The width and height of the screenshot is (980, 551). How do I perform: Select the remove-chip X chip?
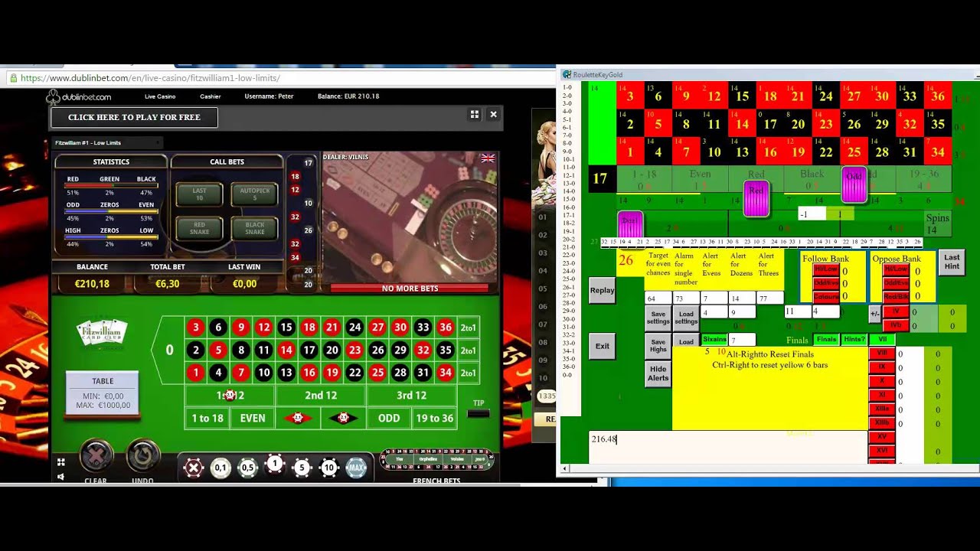194,468
